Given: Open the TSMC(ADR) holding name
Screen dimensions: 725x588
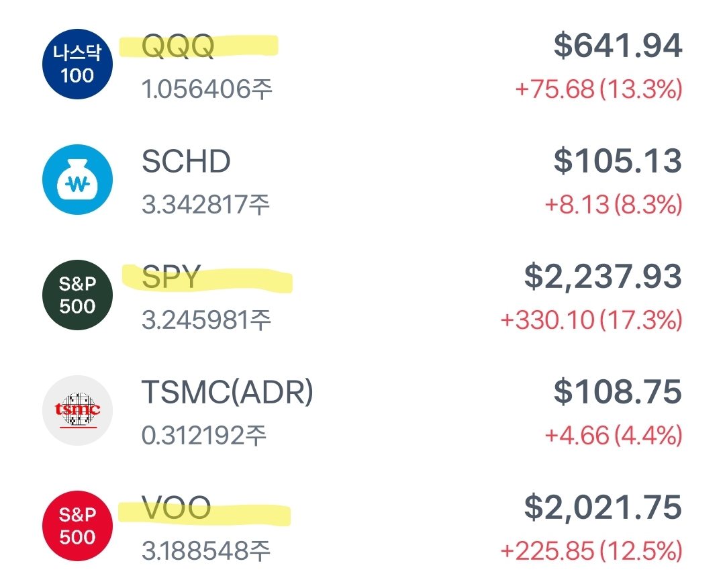Looking at the screenshot, I should [x=228, y=393].
